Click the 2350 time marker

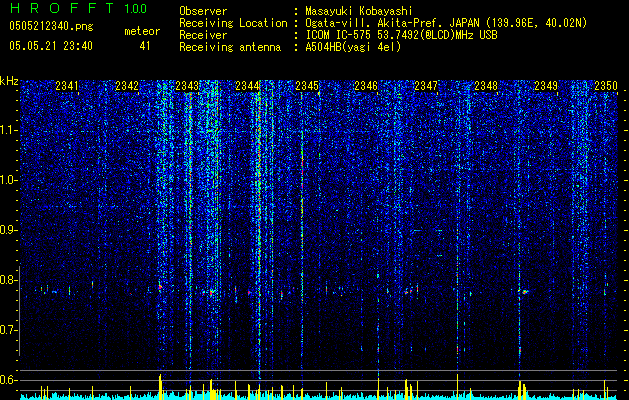[x=606, y=85]
